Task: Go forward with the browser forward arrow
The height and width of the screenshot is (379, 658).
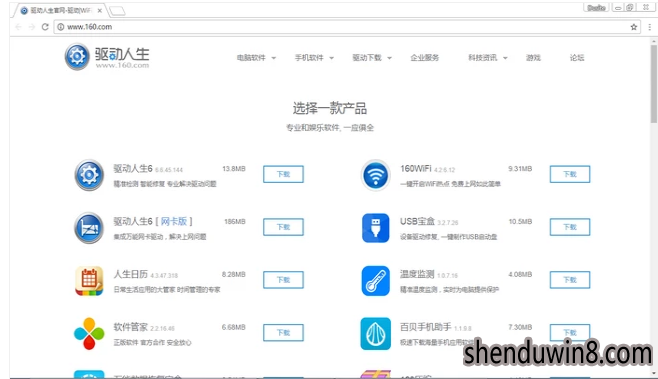Action: pos(31,27)
